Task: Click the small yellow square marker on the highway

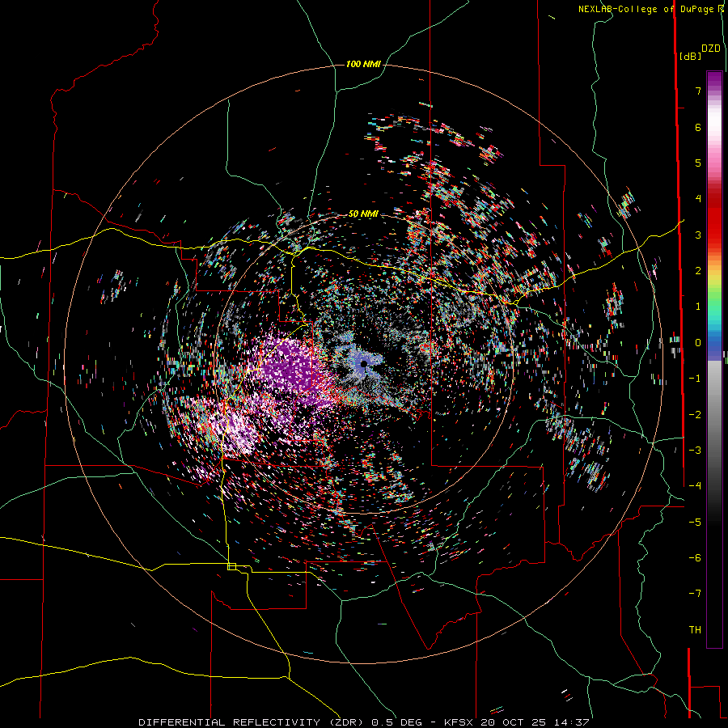Action: 231,566
